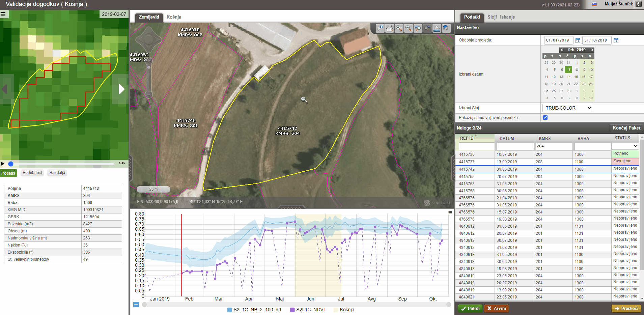Click the KMRS filter field containing 204
This screenshot has height=315, width=644.
tap(554, 146)
